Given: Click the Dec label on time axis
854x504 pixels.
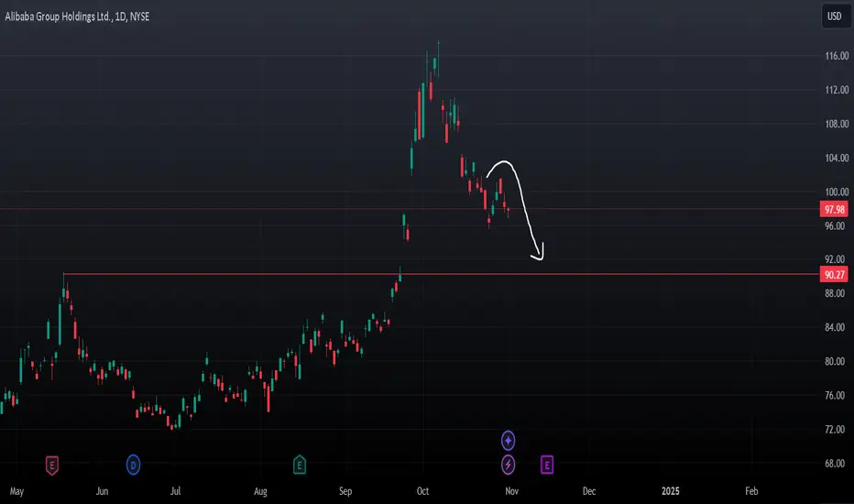Looking at the screenshot, I should [x=589, y=491].
